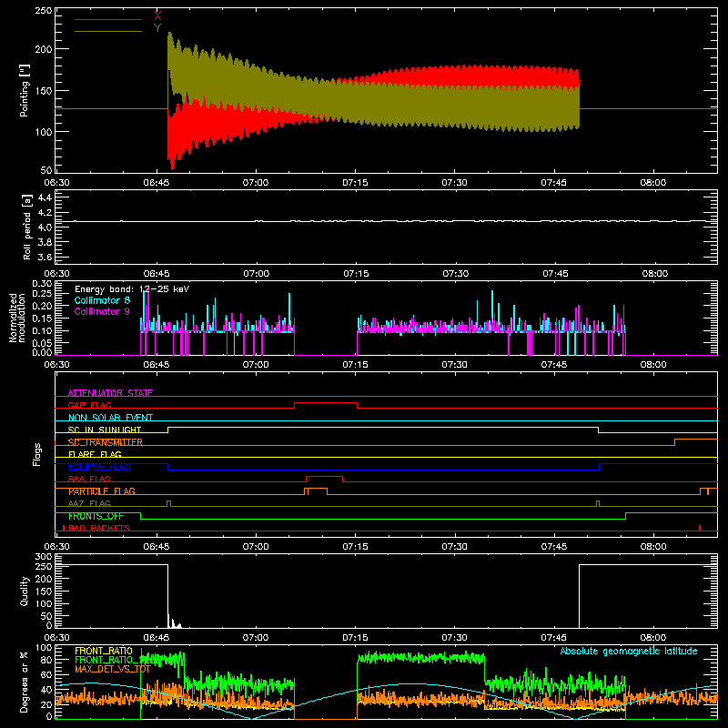Select the FLARE_FLAG label
Image resolution: width=728 pixels, height=728 pixels.
[x=95, y=454]
